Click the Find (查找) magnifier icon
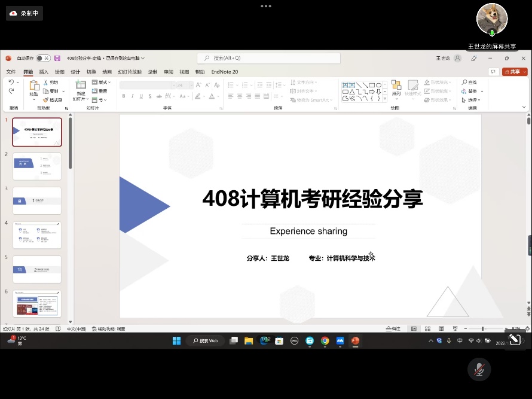Screen dimensions: 532x399 (464, 82)
